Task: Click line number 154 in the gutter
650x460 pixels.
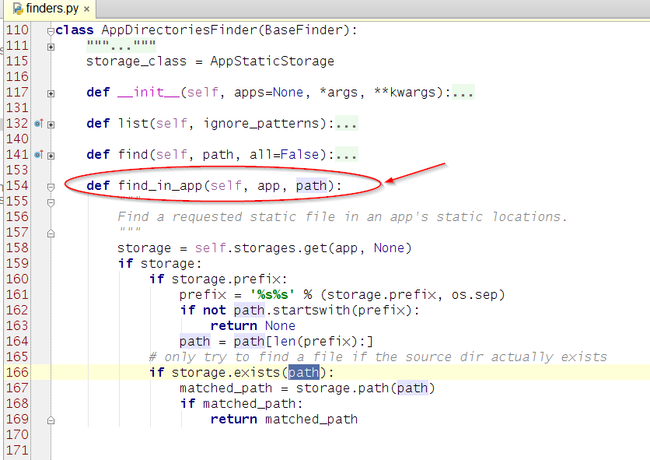Action: click(x=17, y=185)
